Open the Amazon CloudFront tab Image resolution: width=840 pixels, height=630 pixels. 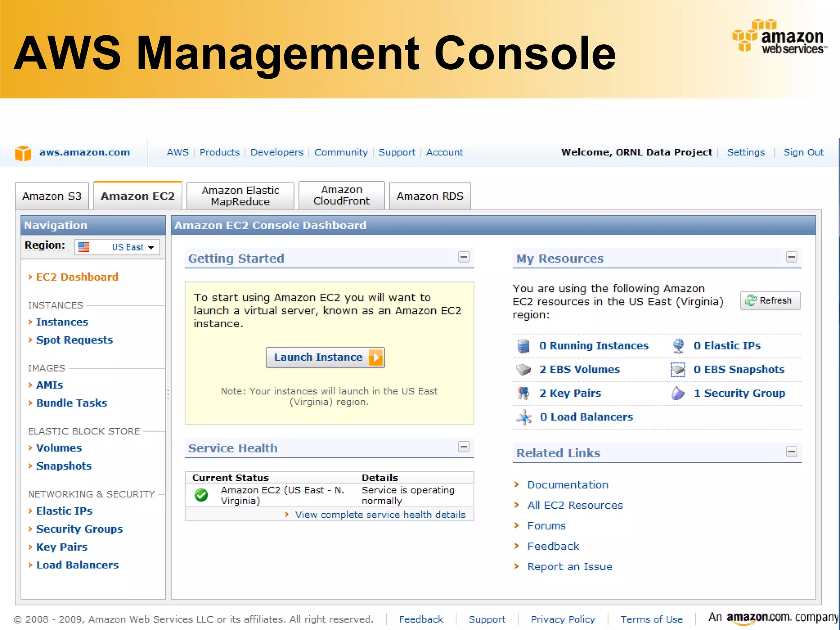(x=342, y=196)
